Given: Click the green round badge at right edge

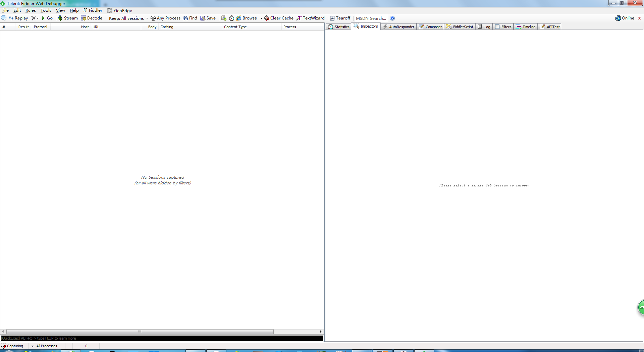Looking at the screenshot, I should tap(641, 307).
